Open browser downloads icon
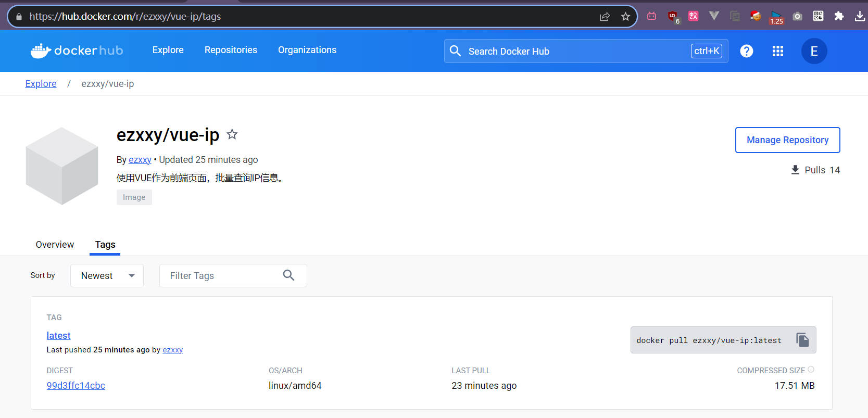Image resolution: width=868 pixels, height=418 pixels. (860, 17)
